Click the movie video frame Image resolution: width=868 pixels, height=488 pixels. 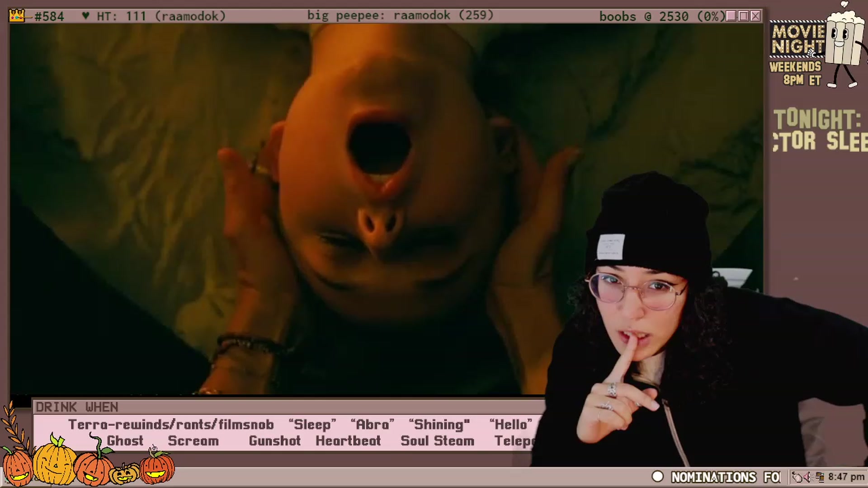(387, 209)
